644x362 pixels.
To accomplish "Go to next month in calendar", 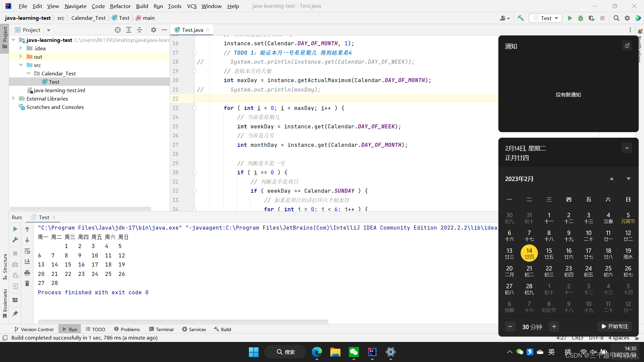I will coord(628,179).
